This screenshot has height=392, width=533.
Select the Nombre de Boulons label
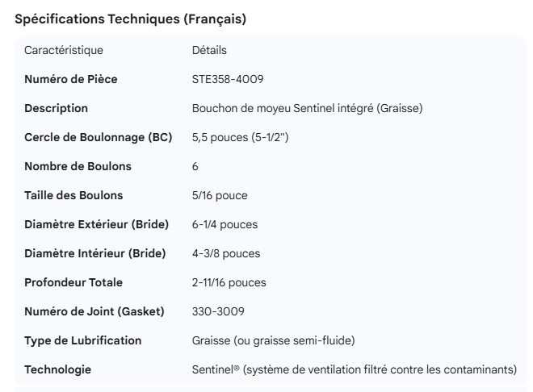(78, 166)
